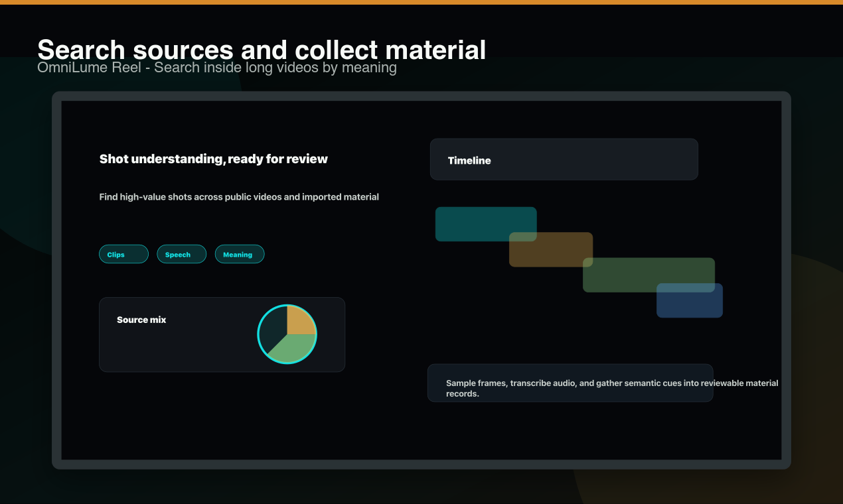Open the Timeline panel header

pyautogui.click(x=564, y=159)
